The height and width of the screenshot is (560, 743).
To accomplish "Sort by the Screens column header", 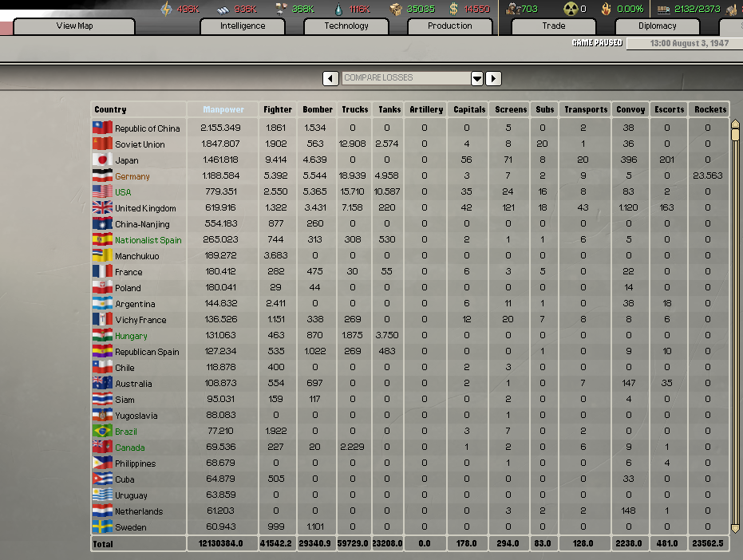I will point(511,109).
